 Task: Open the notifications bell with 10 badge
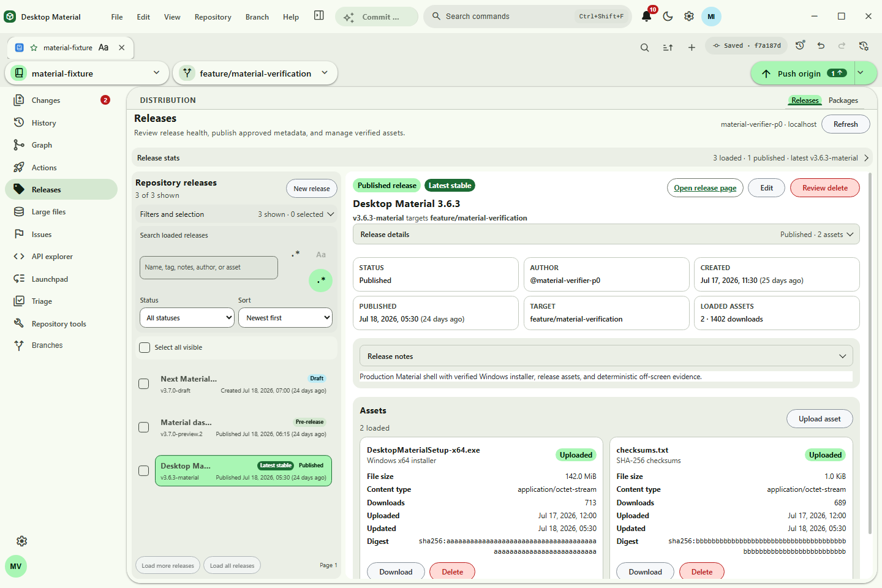(x=647, y=17)
